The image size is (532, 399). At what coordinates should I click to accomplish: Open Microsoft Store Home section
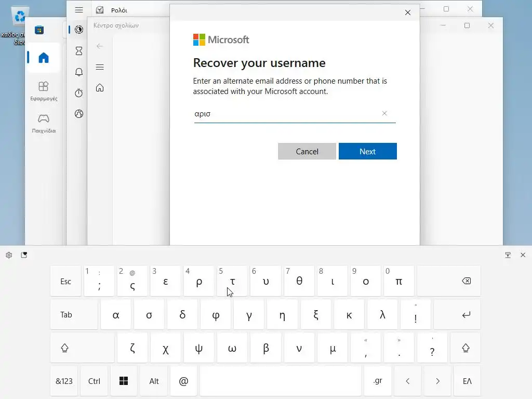[x=44, y=58]
